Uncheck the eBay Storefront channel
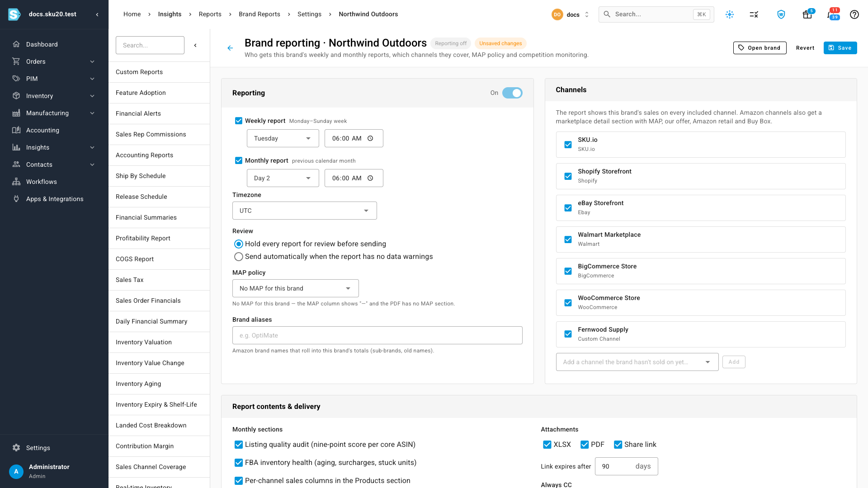This screenshot has width=868, height=488. click(568, 208)
